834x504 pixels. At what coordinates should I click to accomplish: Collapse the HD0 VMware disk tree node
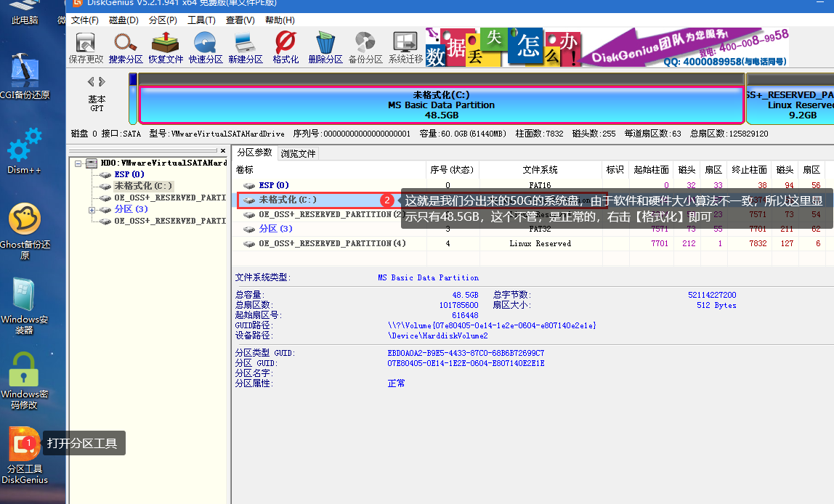click(78, 163)
